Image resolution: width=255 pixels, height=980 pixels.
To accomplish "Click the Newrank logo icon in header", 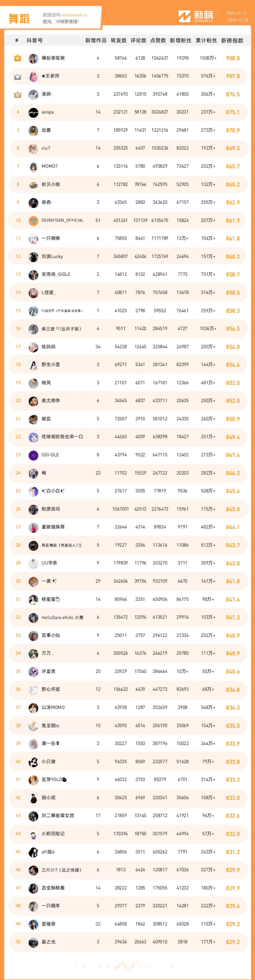I will (184, 16).
